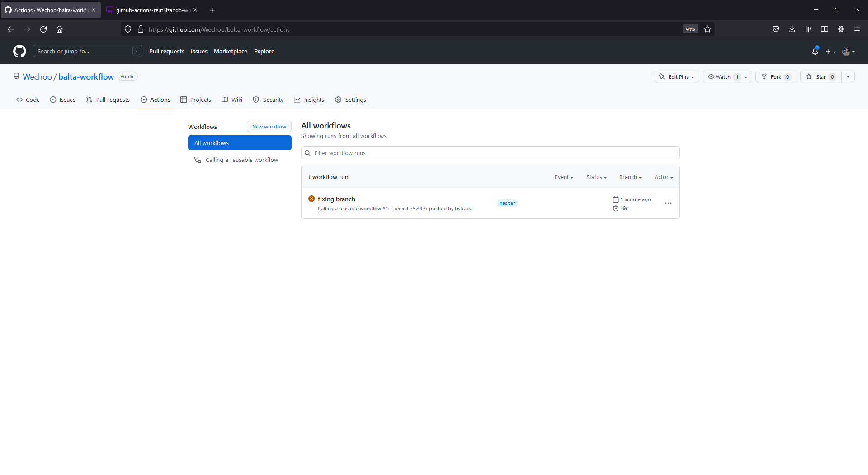Click the master branch label
Image resolution: width=868 pixels, height=475 pixels.
tap(508, 204)
